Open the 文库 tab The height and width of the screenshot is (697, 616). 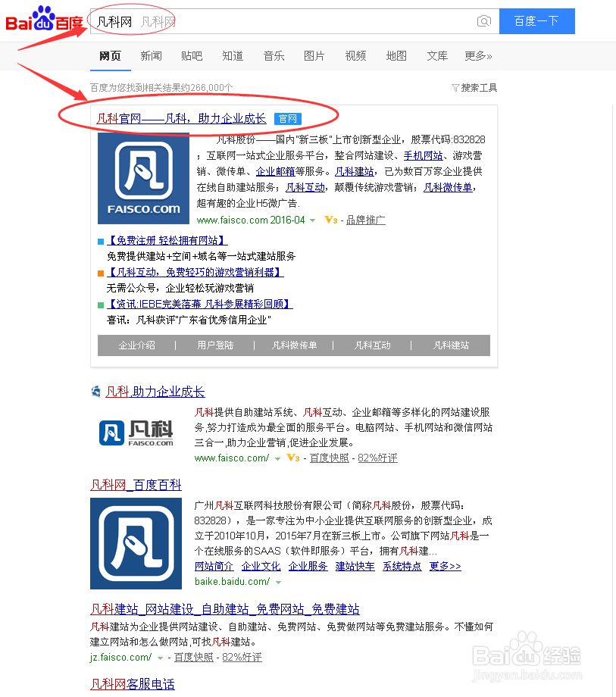click(x=437, y=56)
